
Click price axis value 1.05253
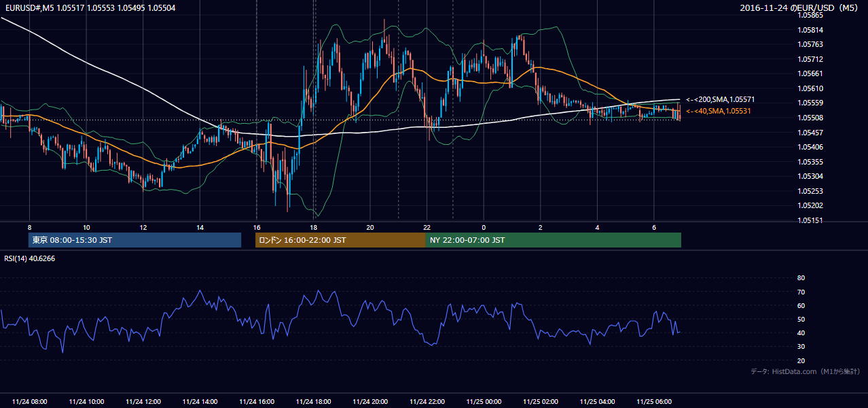point(811,191)
